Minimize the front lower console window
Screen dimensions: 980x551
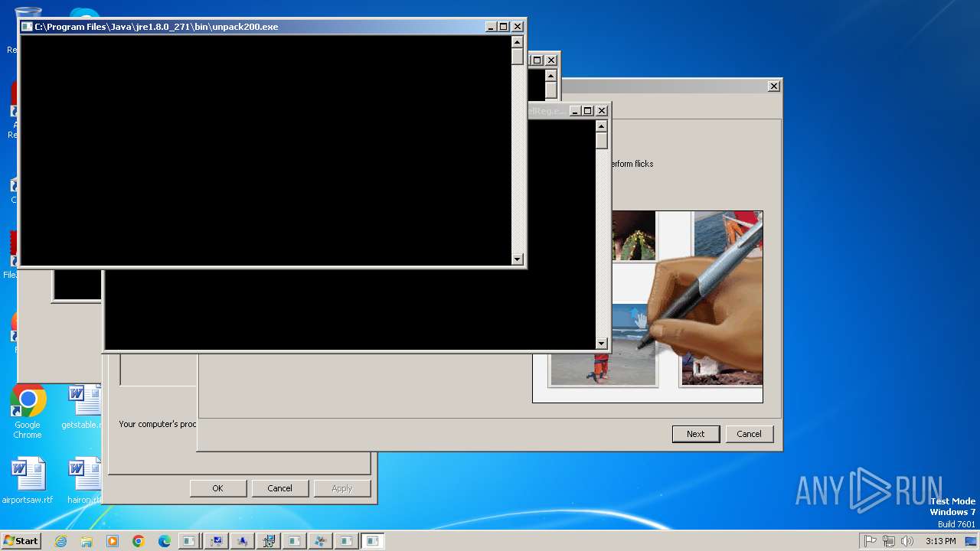tap(575, 111)
